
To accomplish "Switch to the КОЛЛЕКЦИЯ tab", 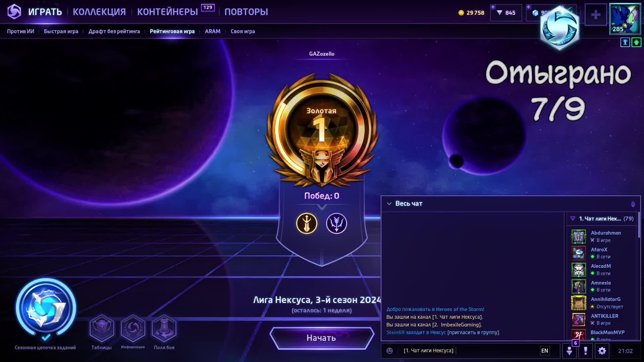I will pos(99,12).
